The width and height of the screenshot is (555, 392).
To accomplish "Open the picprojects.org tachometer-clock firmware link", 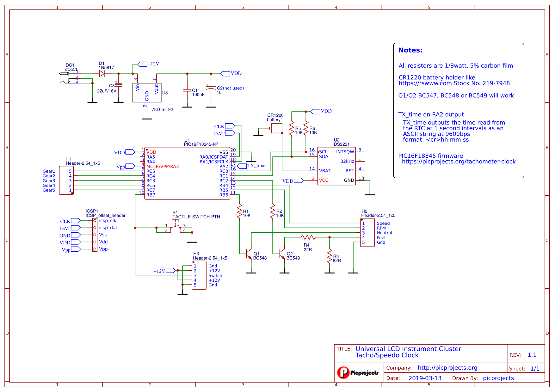I will tap(459, 162).
